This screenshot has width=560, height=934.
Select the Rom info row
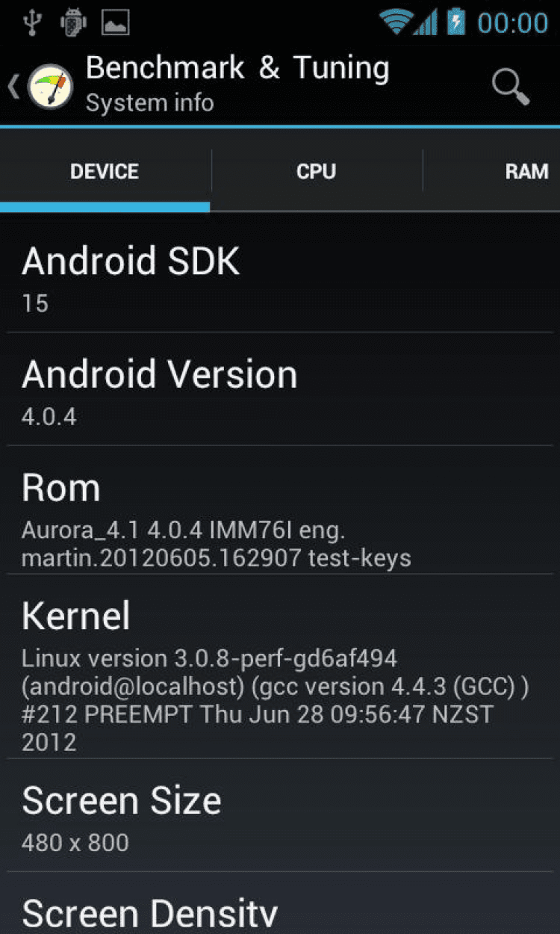(280, 510)
